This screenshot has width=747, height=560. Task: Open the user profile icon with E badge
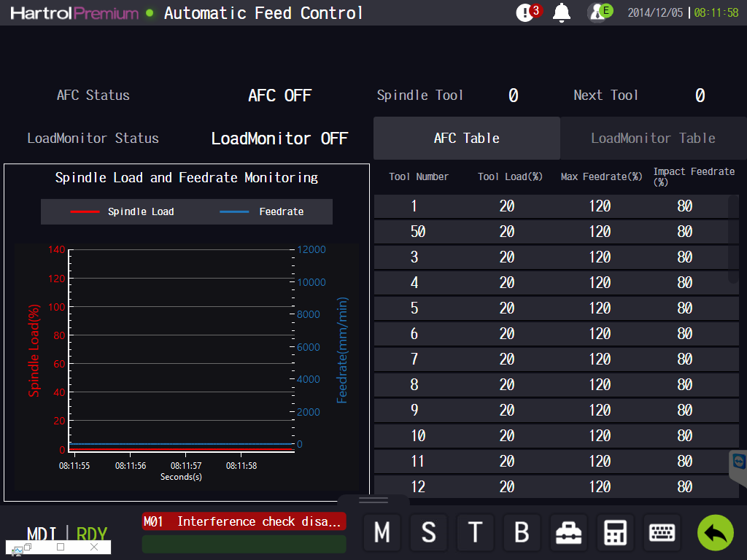[600, 12]
